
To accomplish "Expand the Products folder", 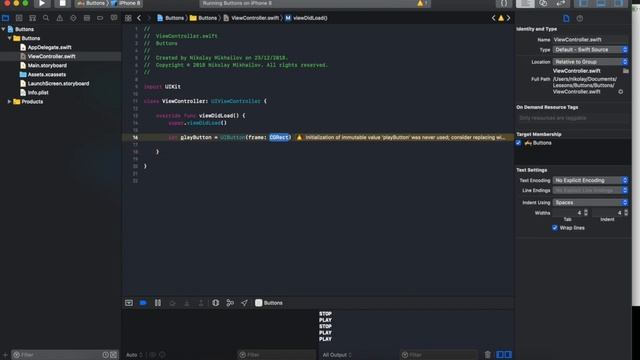I will coord(10,102).
